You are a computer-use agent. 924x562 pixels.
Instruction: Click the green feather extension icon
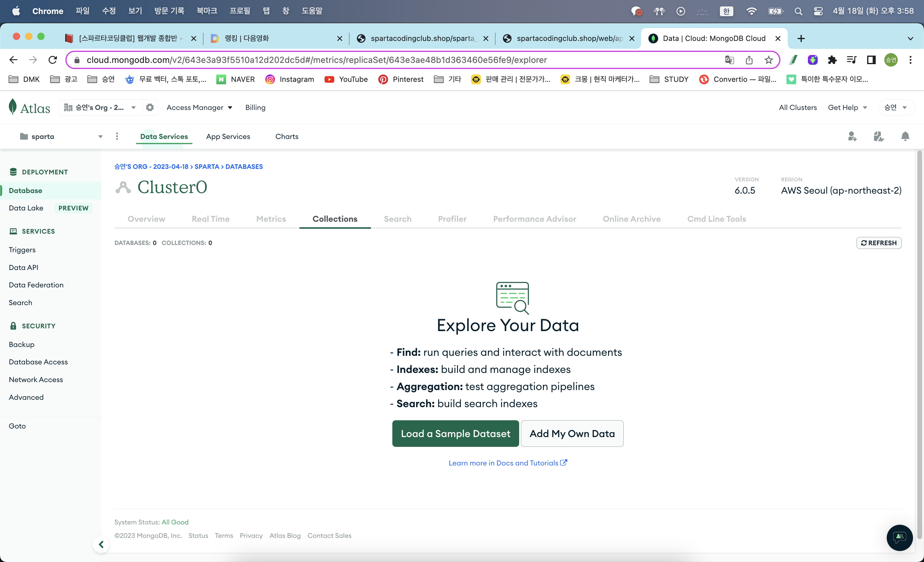click(x=793, y=60)
